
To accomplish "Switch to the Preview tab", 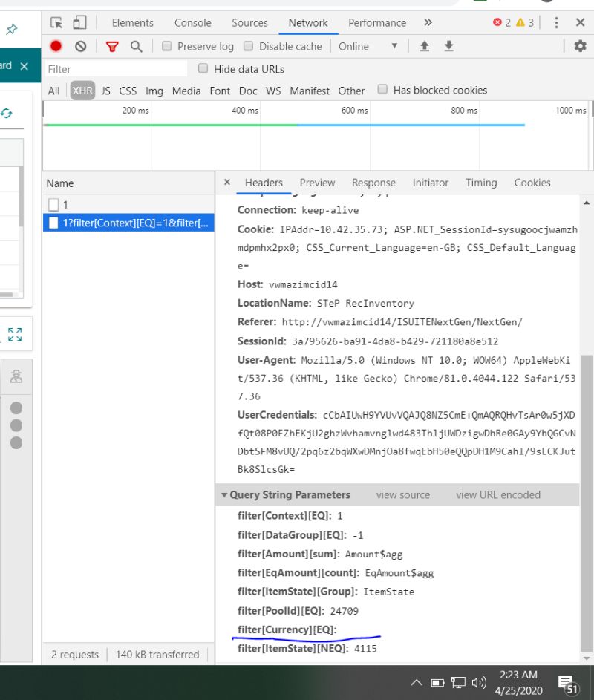I will click(318, 183).
